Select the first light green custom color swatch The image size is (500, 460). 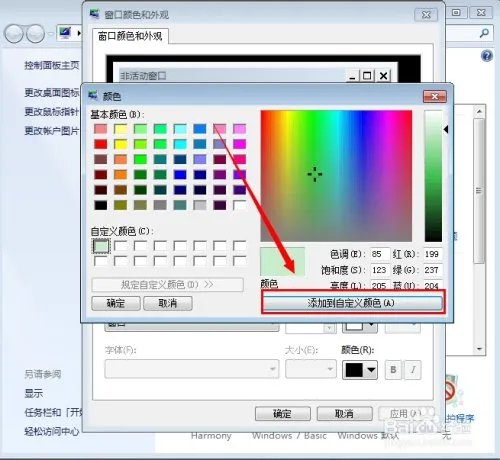coord(101,246)
